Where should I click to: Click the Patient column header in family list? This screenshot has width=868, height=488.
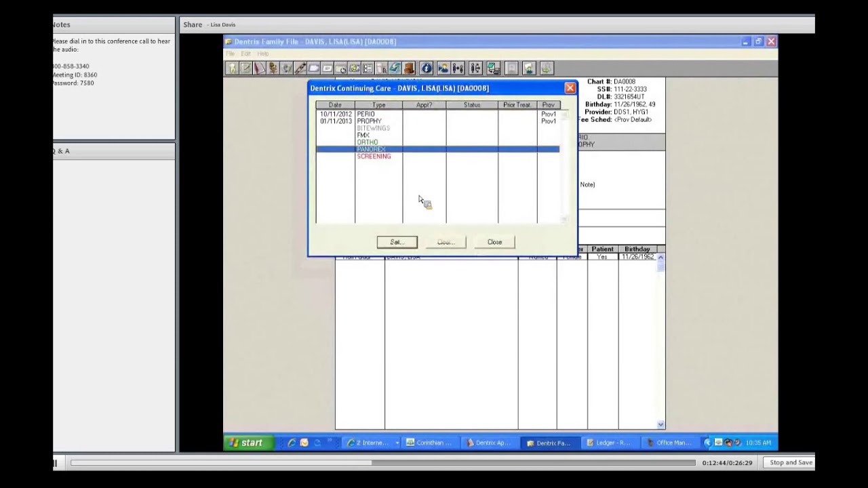602,249
